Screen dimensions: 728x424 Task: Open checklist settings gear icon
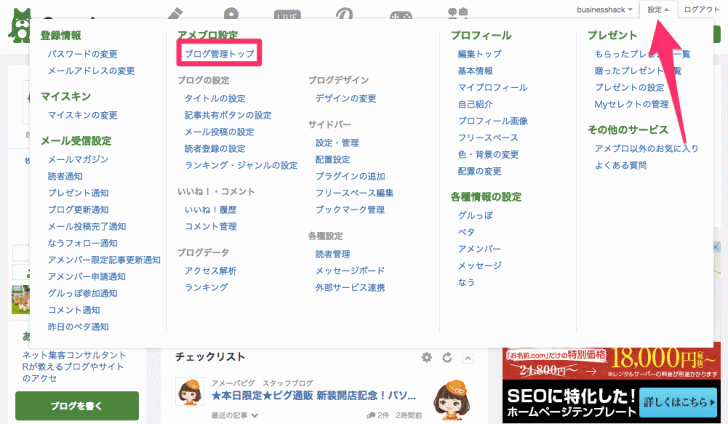coord(427,357)
